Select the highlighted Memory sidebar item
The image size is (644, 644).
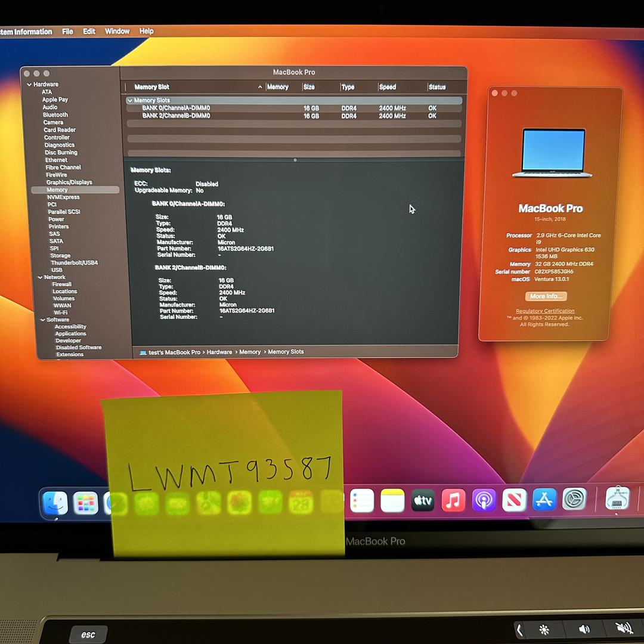point(76,190)
